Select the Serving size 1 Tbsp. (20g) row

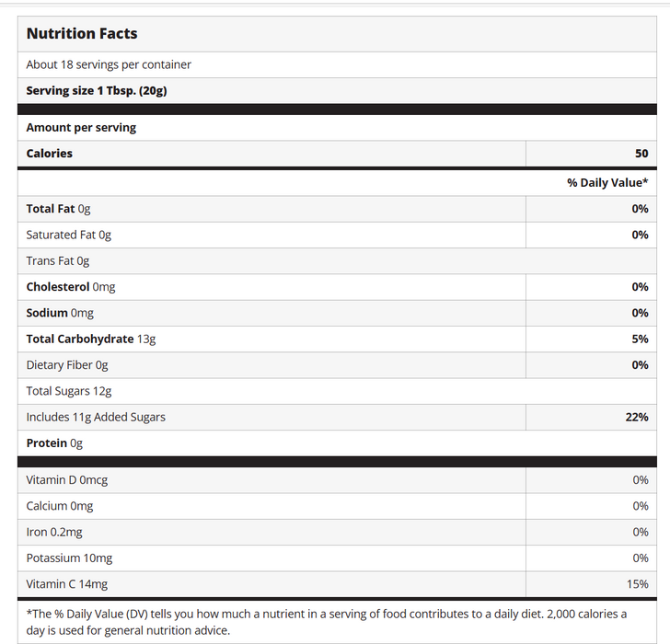pos(97,91)
